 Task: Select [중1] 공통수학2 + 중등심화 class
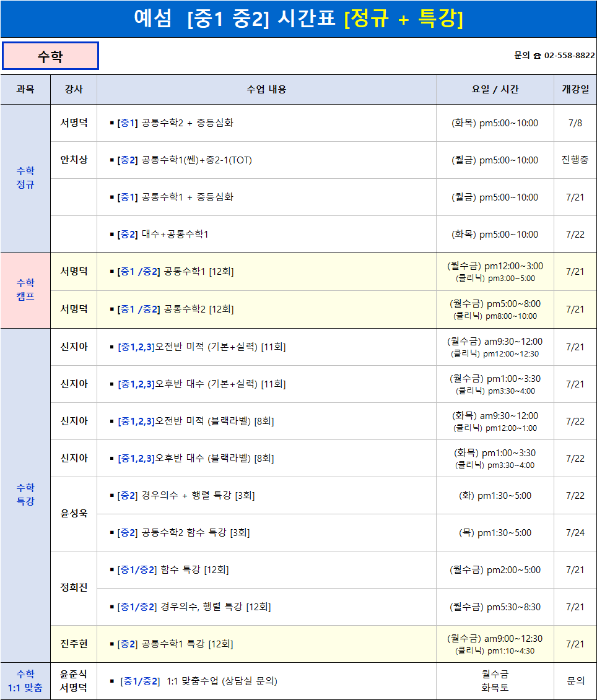point(172,123)
